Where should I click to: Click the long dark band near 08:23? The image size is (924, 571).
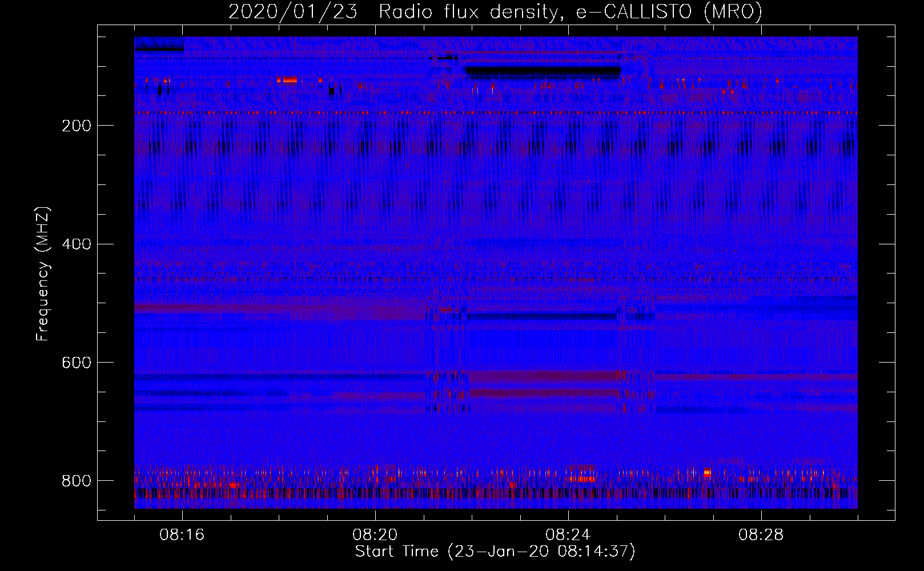[543, 73]
